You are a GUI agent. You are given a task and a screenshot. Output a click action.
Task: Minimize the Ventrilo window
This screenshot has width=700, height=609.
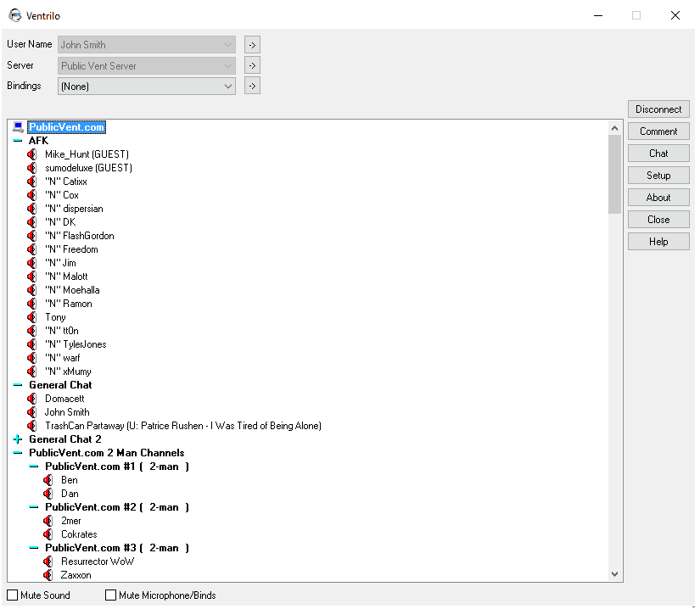(x=598, y=15)
